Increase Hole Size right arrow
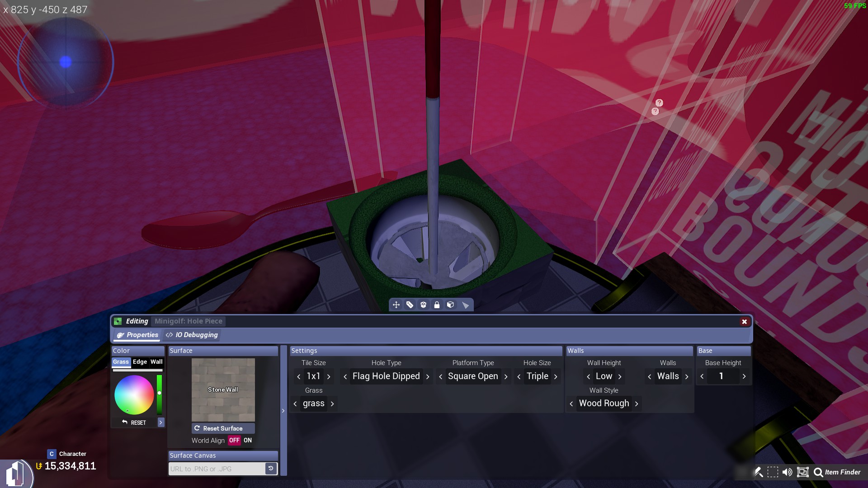This screenshot has height=488, width=868. (x=556, y=376)
